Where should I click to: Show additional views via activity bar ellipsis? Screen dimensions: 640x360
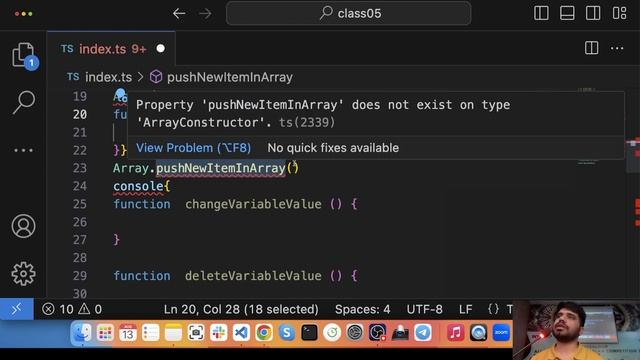pyautogui.click(x=23, y=150)
